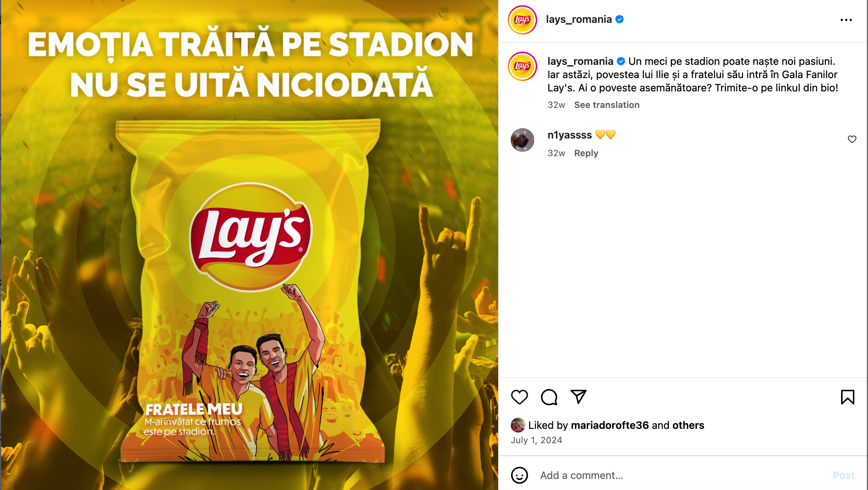Open mariadorofte36 profile from likes

[610, 425]
